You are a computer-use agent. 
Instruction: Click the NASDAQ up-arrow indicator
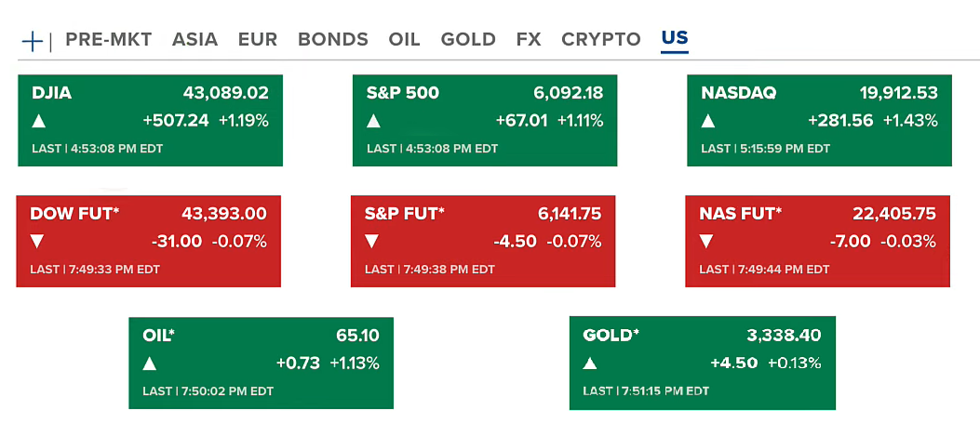(708, 121)
